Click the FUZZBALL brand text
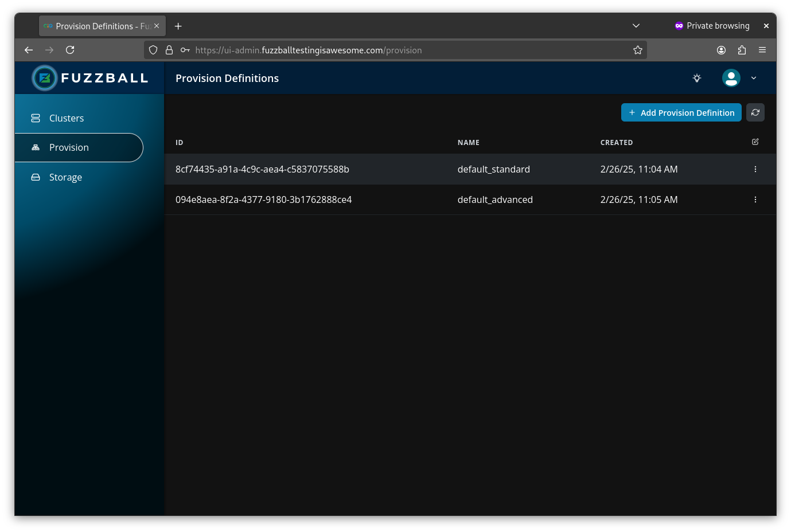The image size is (791, 532). coord(105,78)
